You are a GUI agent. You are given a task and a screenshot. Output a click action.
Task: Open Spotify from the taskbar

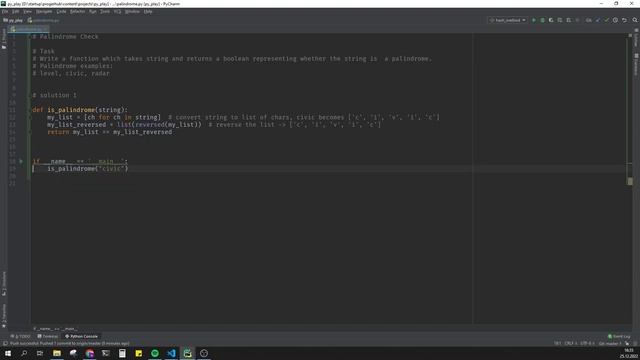(155, 353)
